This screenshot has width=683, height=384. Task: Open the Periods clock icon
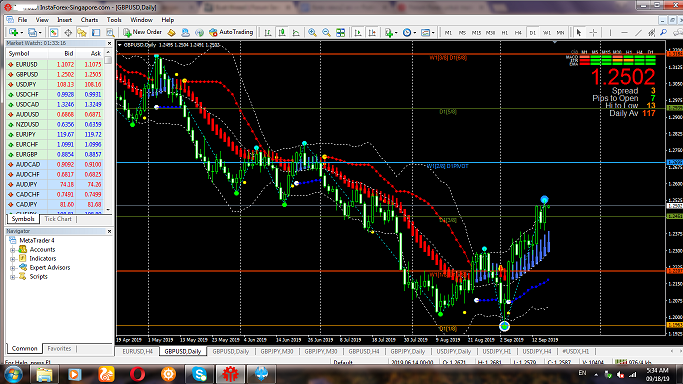pyautogui.click(x=407, y=33)
